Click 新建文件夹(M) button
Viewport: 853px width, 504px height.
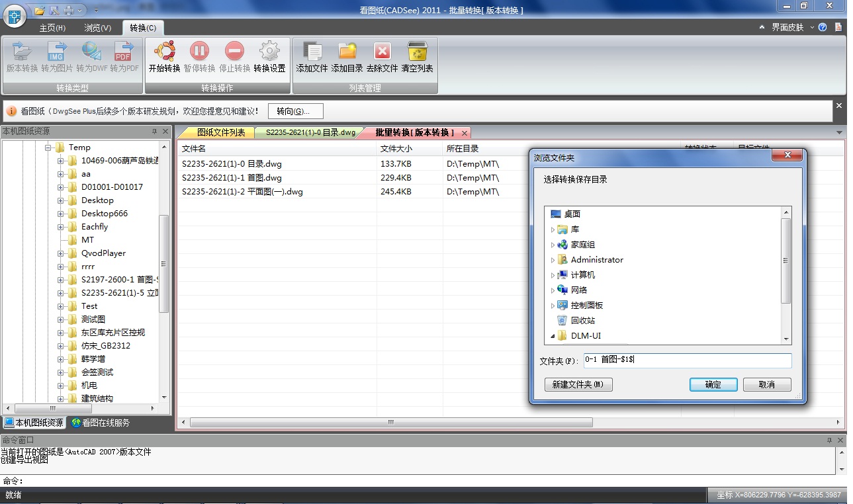tap(578, 384)
